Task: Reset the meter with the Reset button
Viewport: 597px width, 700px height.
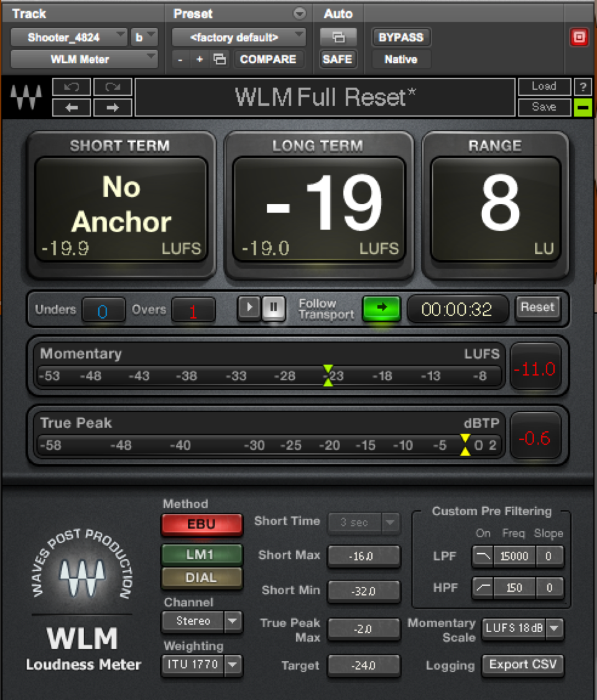Action: (537, 307)
